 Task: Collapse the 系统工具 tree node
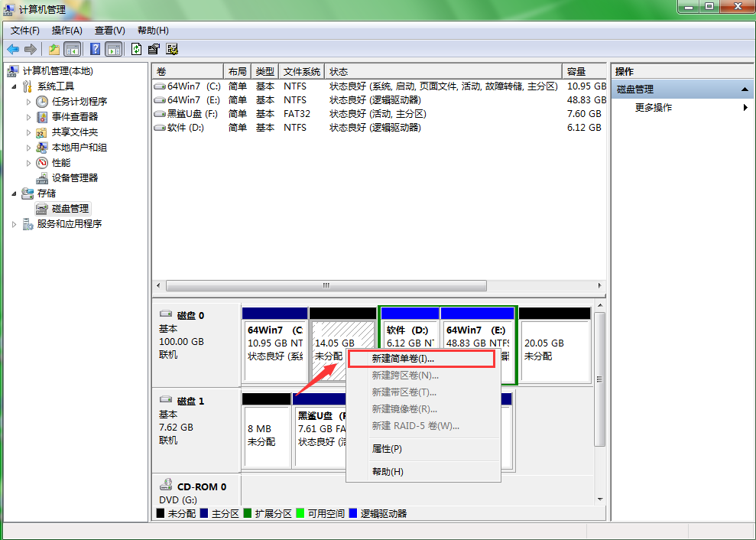[15, 86]
